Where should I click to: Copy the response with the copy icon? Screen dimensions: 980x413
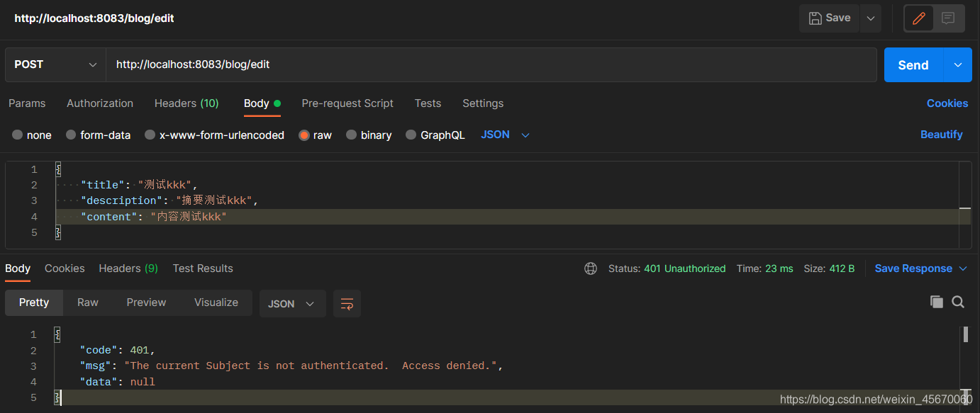tap(937, 302)
